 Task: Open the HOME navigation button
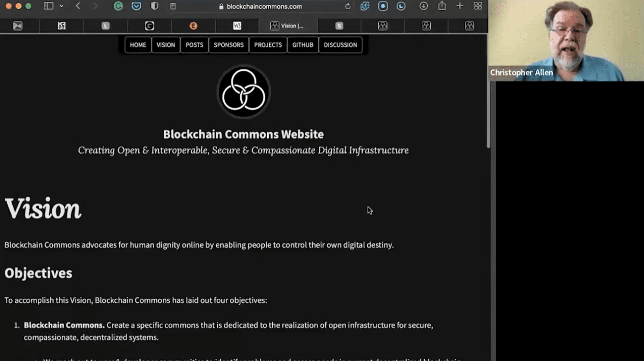(x=138, y=45)
